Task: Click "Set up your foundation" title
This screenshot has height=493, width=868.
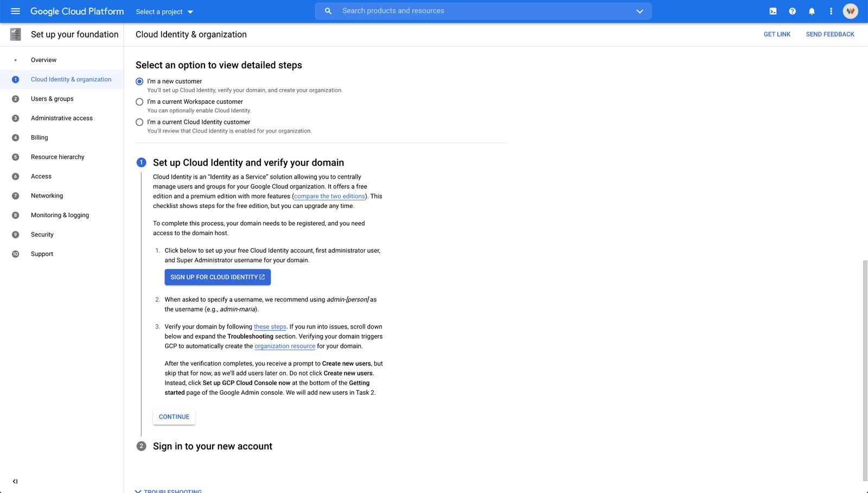Action: (75, 34)
